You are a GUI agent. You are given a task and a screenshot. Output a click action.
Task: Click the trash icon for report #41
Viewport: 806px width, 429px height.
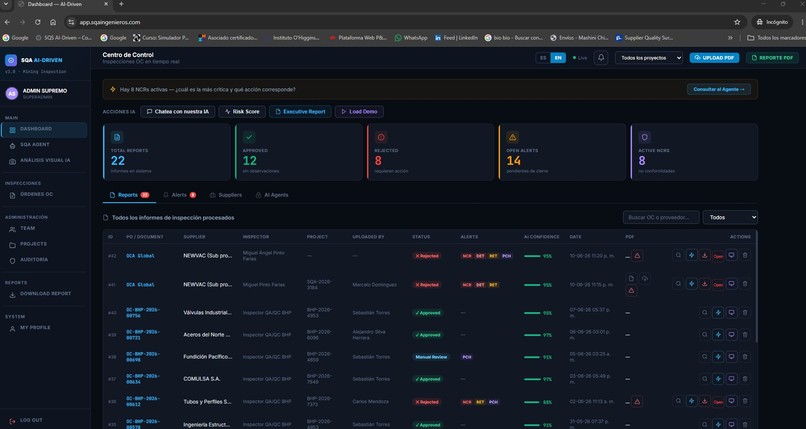pyautogui.click(x=745, y=284)
